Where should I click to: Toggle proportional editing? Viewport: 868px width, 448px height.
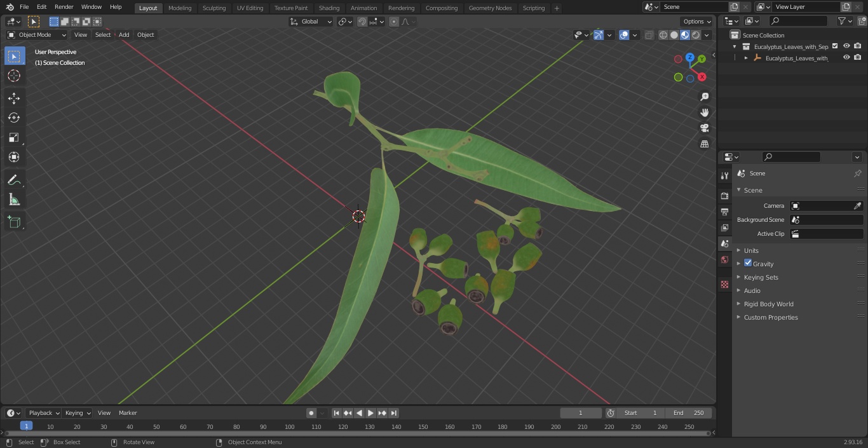click(x=394, y=22)
